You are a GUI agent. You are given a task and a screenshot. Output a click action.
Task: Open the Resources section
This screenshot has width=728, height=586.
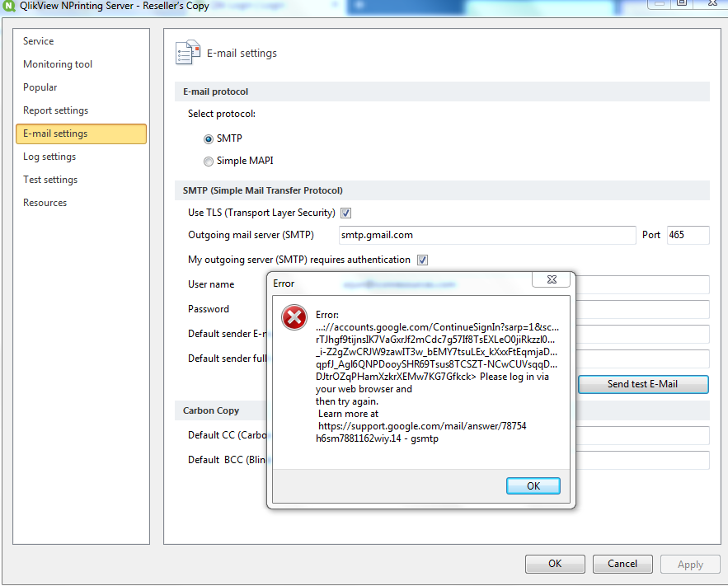click(x=45, y=202)
